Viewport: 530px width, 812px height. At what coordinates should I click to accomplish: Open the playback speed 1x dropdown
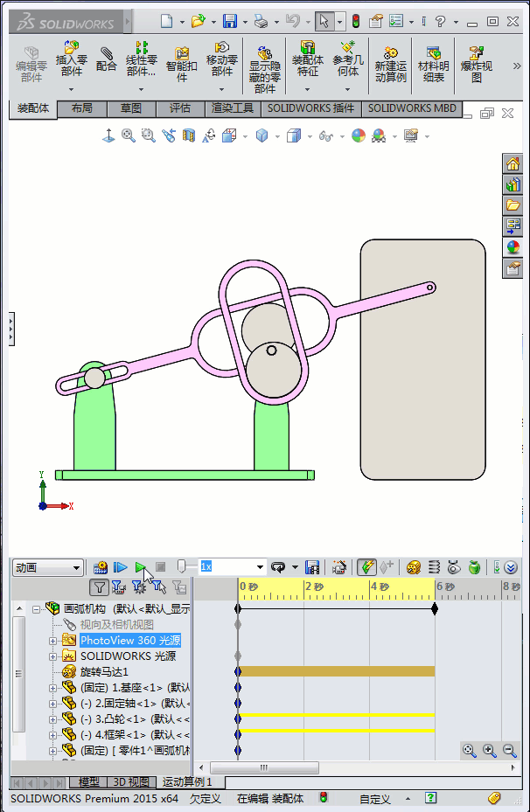[x=260, y=567]
